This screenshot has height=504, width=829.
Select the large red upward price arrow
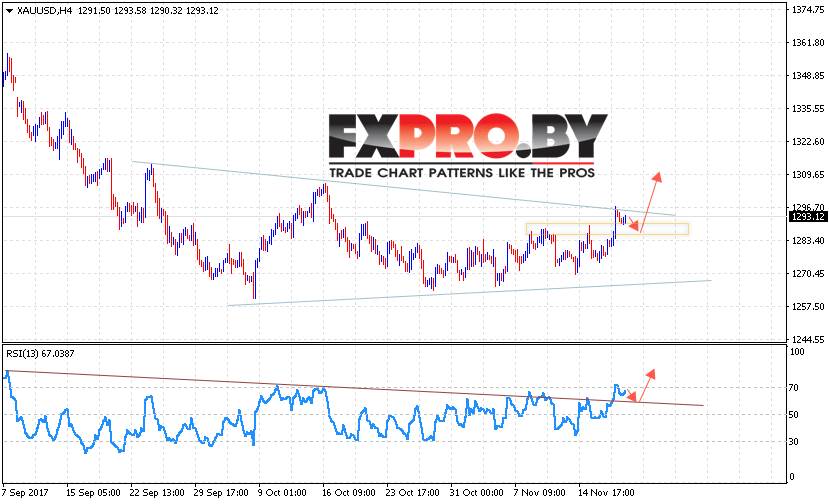[x=651, y=201]
